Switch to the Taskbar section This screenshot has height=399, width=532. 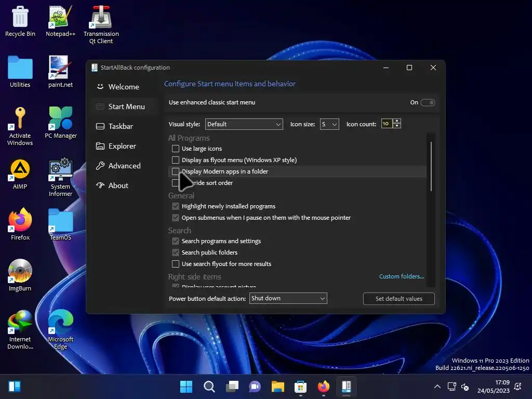[x=124, y=126]
